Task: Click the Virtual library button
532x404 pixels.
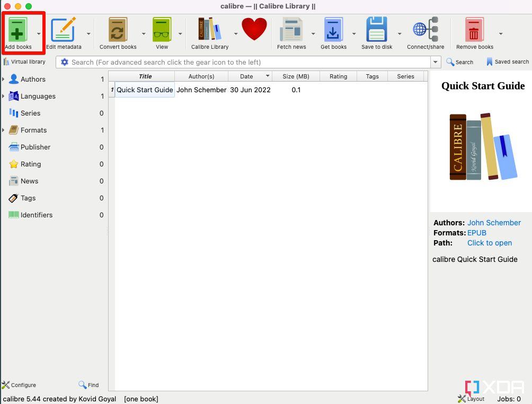Action: pos(24,62)
